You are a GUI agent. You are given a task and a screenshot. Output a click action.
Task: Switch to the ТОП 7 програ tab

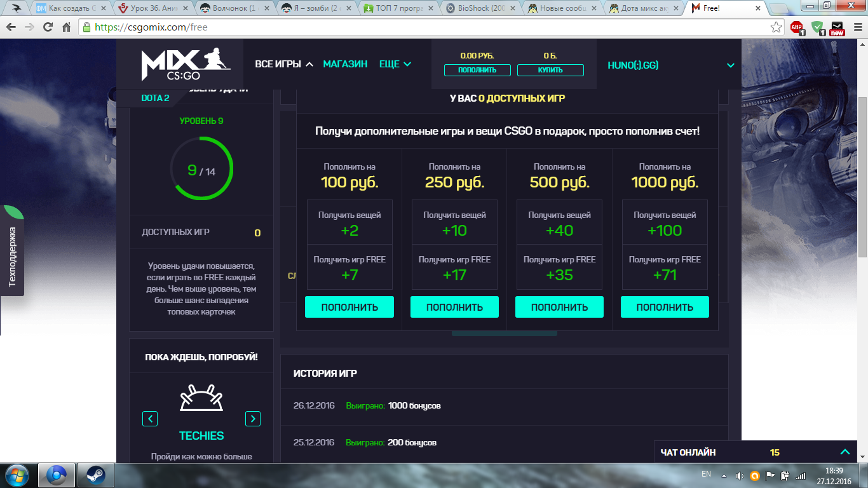coord(399,8)
